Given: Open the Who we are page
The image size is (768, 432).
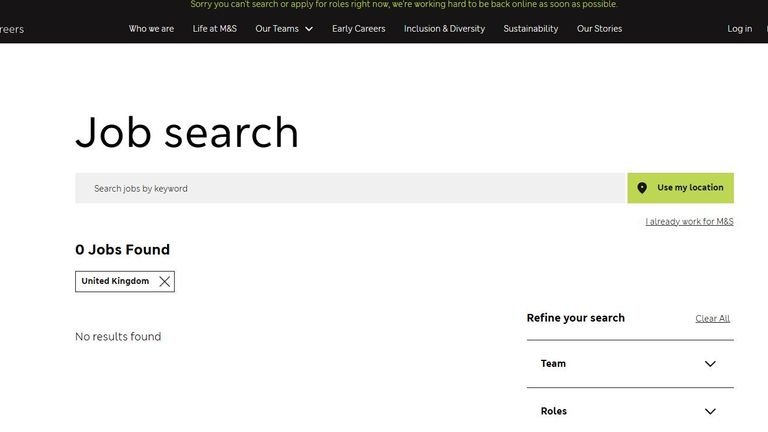Looking at the screenshot, I should tap(151, 29).
